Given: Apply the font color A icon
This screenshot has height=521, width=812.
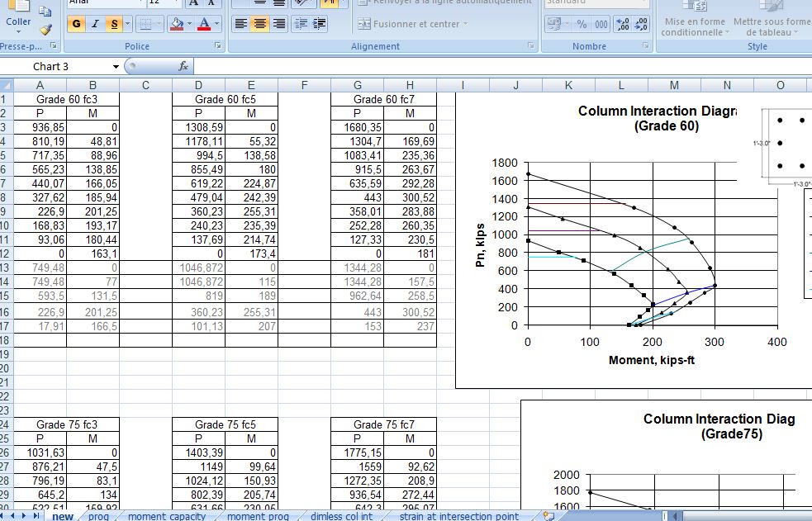Looking at the screenshot, I should pos(204,23).
